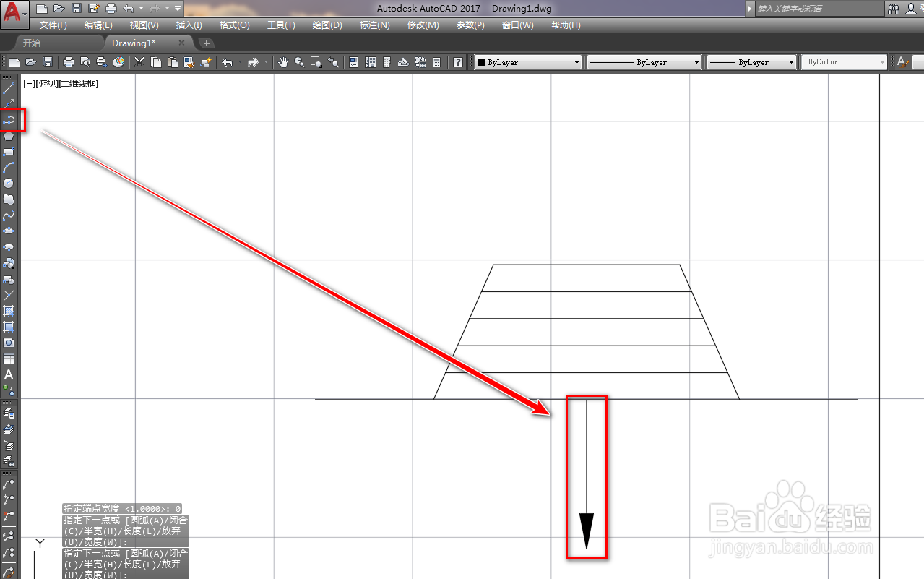The height and width of the screenshot is (579, 924).
Task: Open the 修改(M) menu
Action: point(423,25)
